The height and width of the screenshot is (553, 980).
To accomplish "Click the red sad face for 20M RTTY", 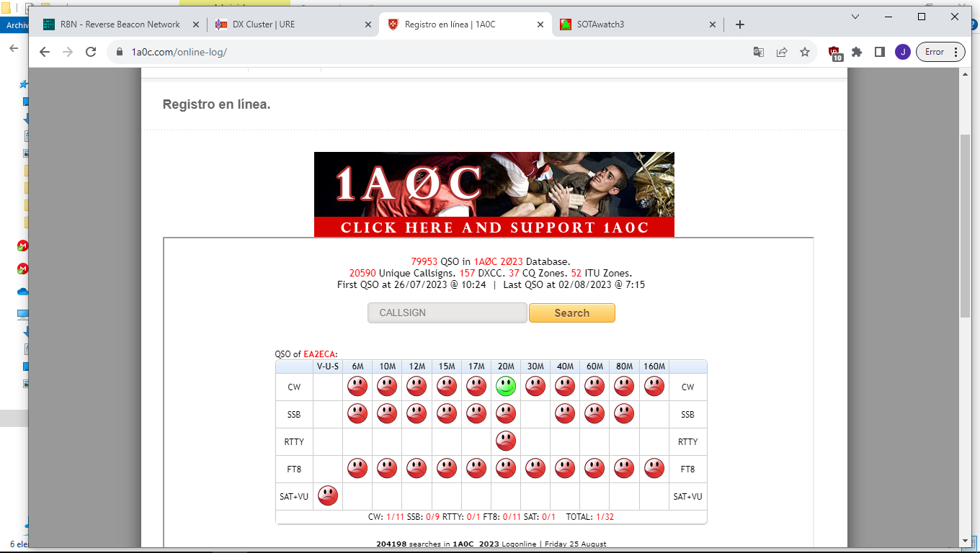I will coord(506,441).
